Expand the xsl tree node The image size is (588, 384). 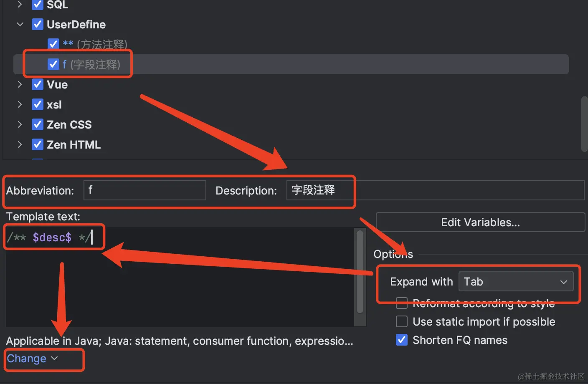pos(20,104)
